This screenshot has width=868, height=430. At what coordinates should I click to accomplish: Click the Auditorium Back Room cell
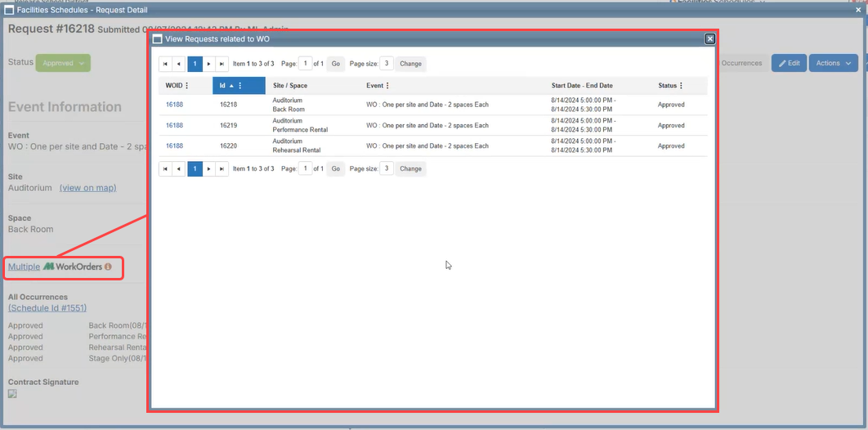coord(289,105)
